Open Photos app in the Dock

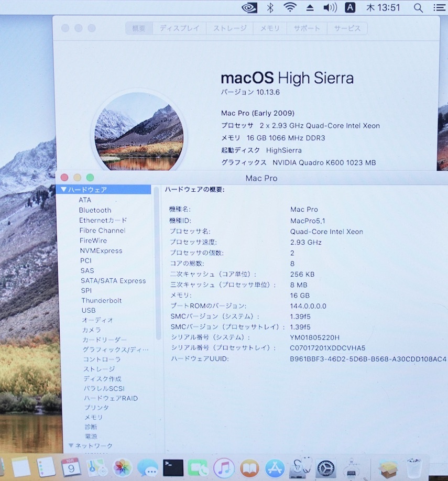pyautogui.click(x=122, y=468)
